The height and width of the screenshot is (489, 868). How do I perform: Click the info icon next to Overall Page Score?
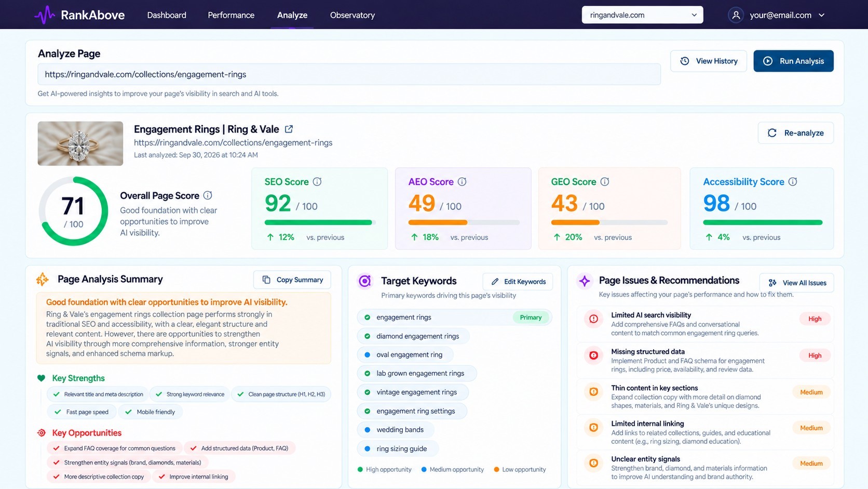[208, 195]
